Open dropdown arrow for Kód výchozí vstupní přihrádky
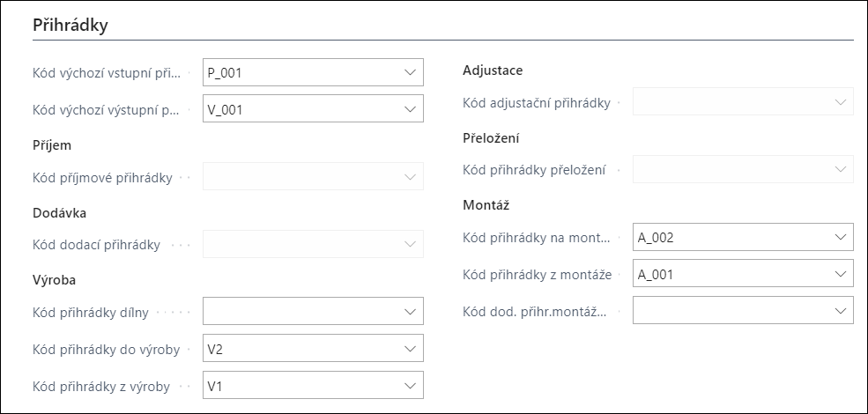Image resolution: width=868 pixels, height=414 pixels. pyautogui.click(x=410, y=72)
